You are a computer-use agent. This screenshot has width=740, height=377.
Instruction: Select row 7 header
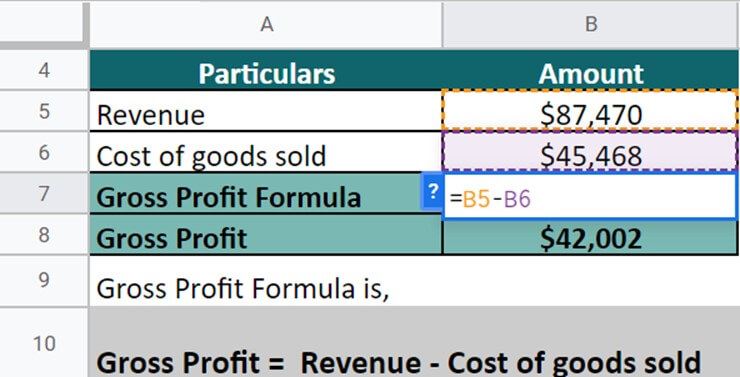point(44,193)
